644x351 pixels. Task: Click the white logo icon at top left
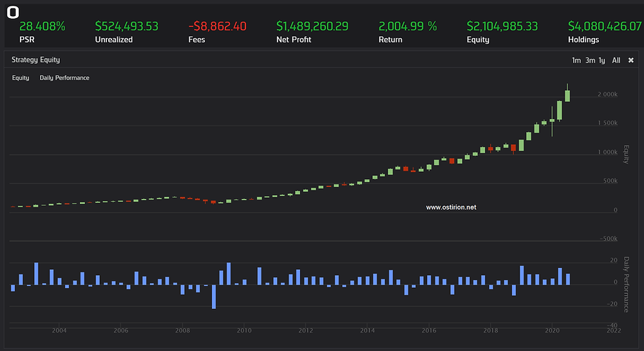point(13,12)
